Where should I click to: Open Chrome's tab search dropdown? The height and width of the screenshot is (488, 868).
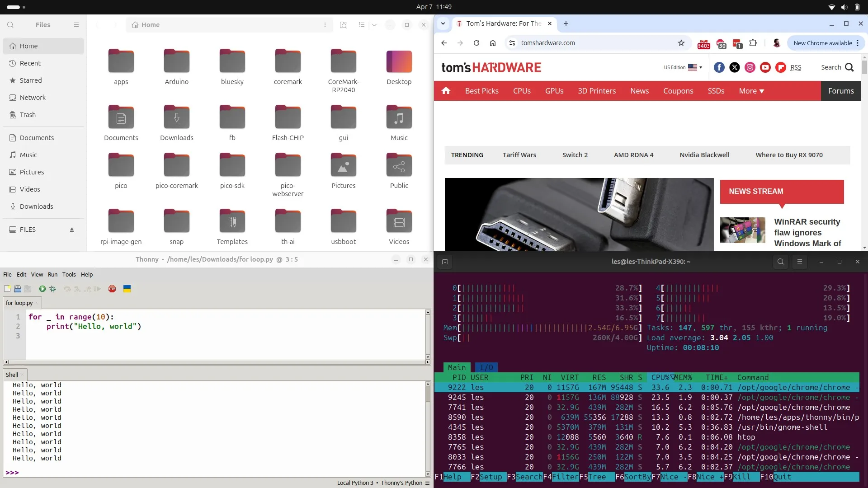pyautogui.click(x=443, y=23)
